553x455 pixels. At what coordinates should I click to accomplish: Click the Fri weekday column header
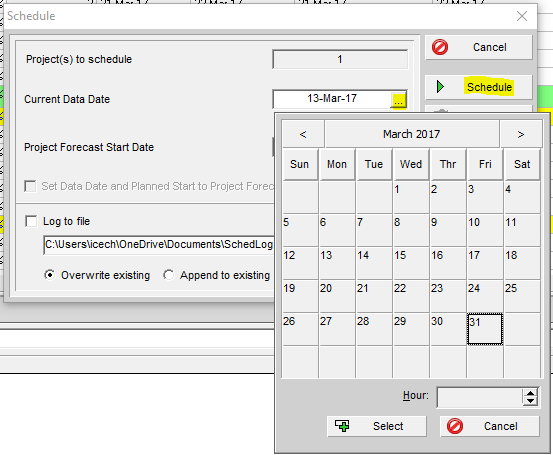[485, 164]
